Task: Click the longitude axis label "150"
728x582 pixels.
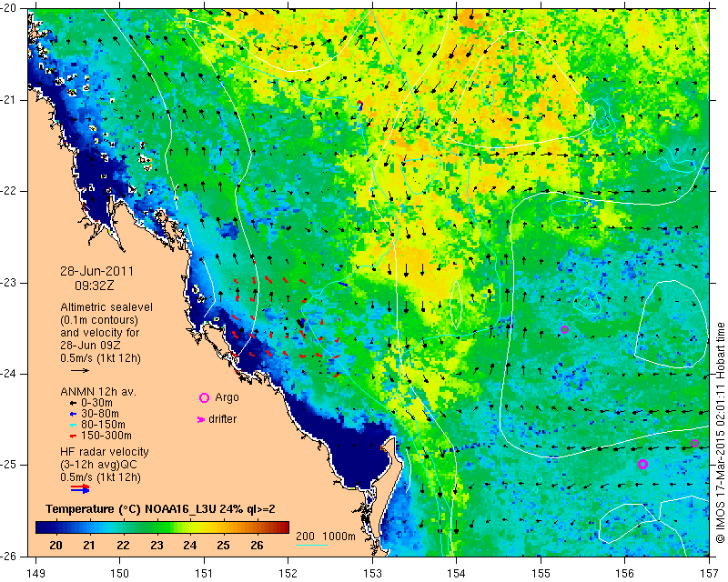Action: pyautogui.click(x=120, y=573)
